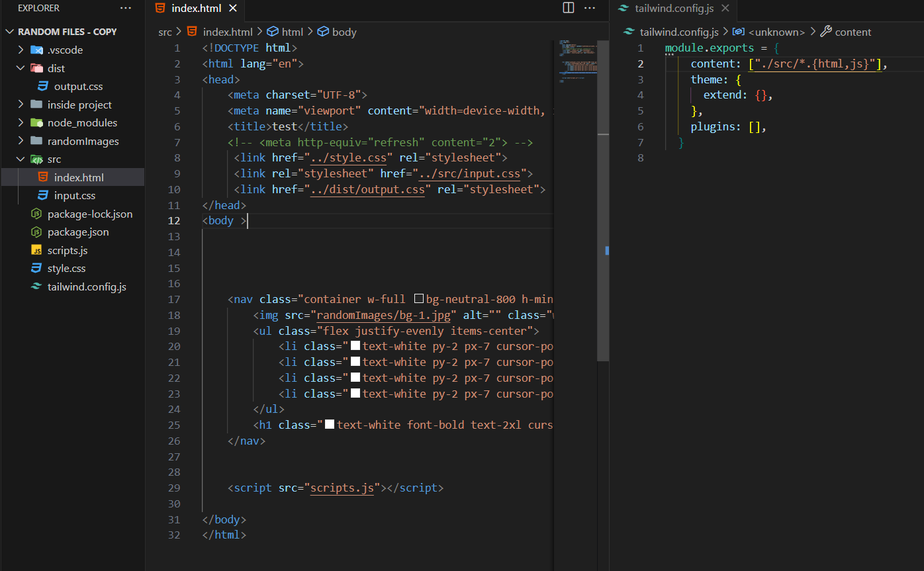Click the inside project folder icon
This screenshot has height=571, width=924.
[37, 105]
